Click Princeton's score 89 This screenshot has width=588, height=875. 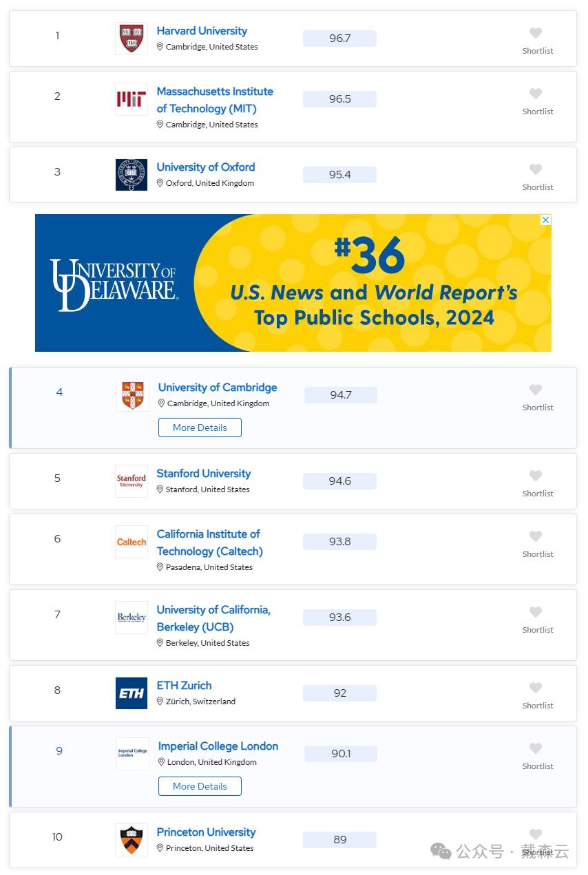pos(339,840)
